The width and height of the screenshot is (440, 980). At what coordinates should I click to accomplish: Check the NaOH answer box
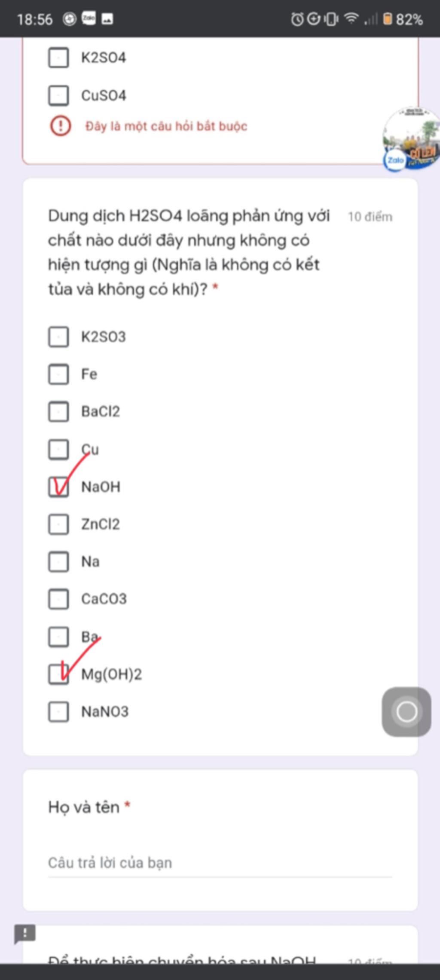point(58,487)
